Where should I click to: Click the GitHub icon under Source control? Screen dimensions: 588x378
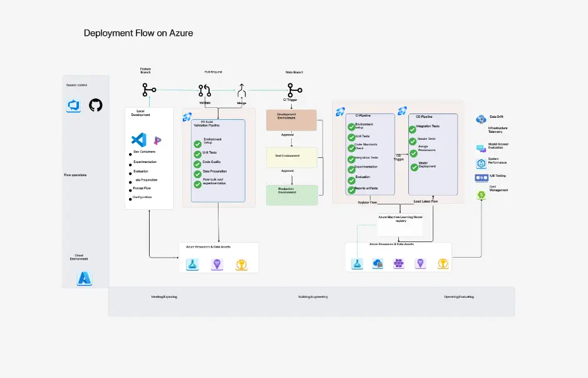(96, 106)
